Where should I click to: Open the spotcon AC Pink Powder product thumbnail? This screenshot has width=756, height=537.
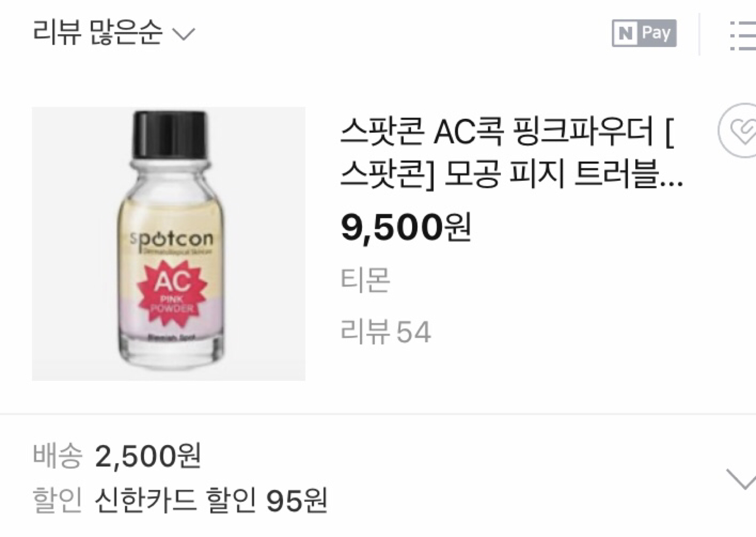point(169,244)
